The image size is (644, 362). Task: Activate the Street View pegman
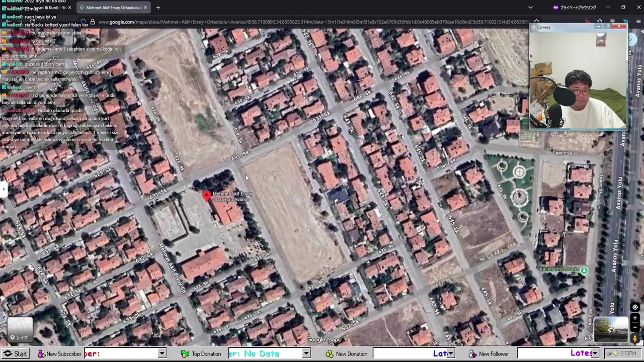[x=635, y=338]
